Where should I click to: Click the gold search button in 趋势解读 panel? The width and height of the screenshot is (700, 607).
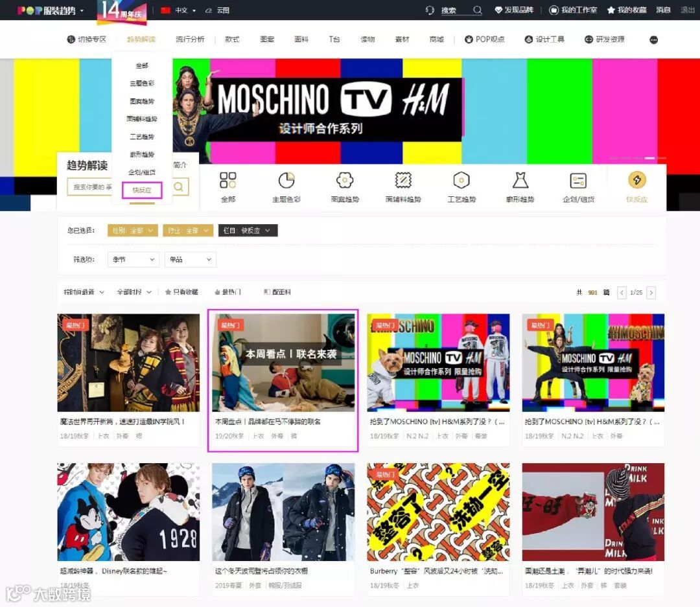(179, 187)
